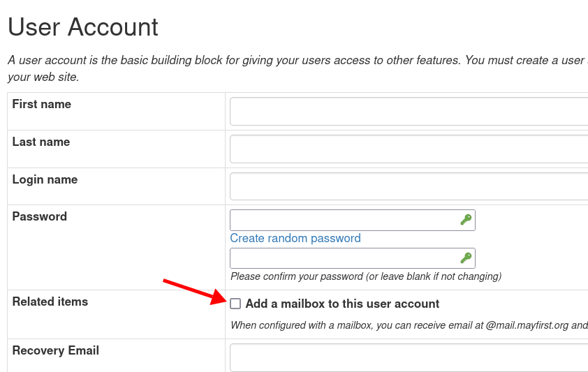Click the 'Last name' row label

coord(41,142)
